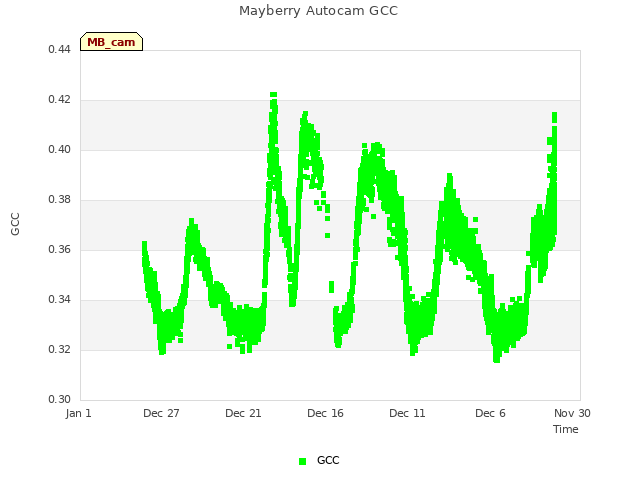
Task: Click the green GCC legend marker
Action: point(302,461)
